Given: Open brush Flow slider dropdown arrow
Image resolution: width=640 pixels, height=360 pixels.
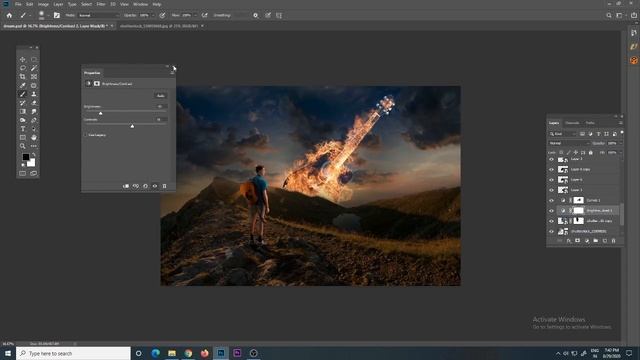Looking at the screenshot, I should (x=196, y=16).
